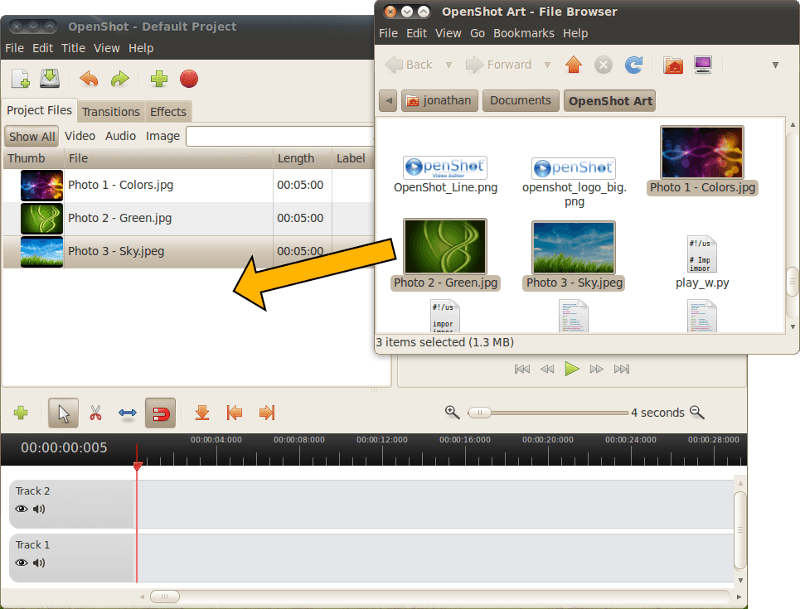Jump to next marker
The width and height of the screenshot is (800, 609).
[x=267, y=413]
